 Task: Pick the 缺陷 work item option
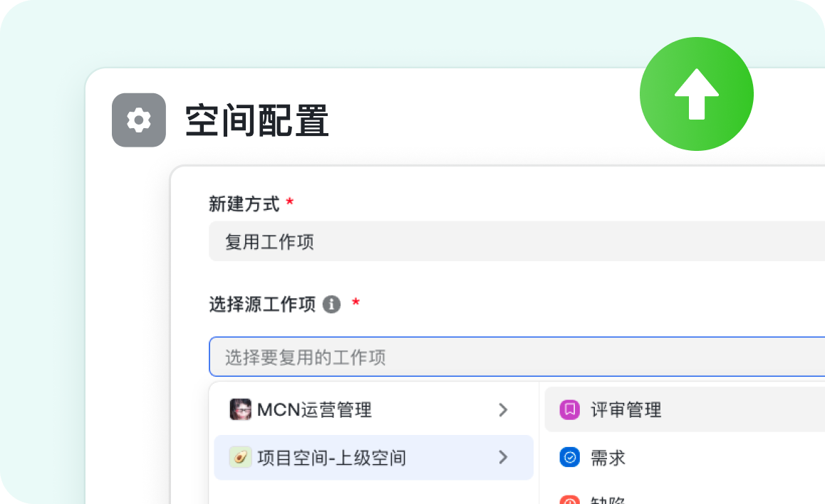pos(608,499)
